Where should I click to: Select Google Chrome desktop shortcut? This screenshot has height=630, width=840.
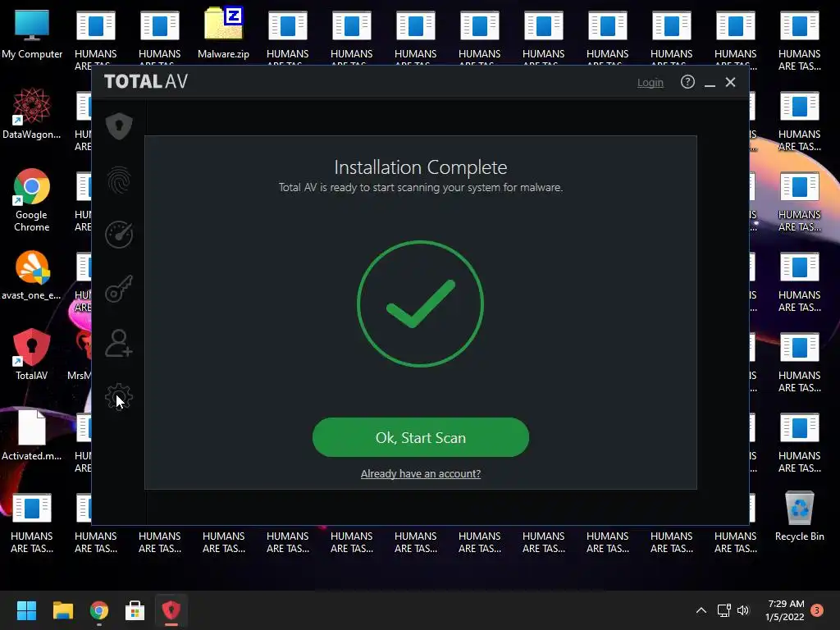pyautogui.click(x=32, y=200)
